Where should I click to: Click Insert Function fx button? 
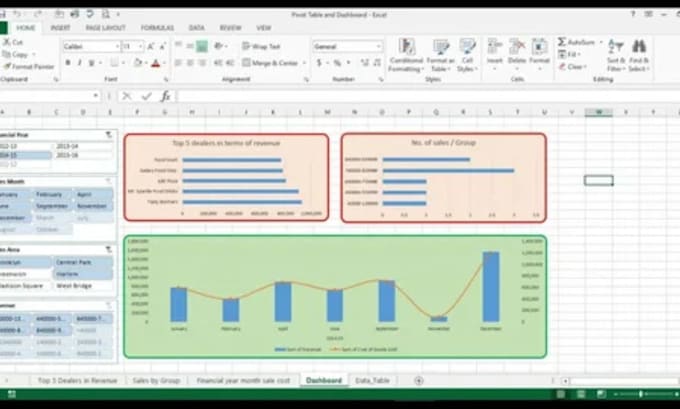165,96
